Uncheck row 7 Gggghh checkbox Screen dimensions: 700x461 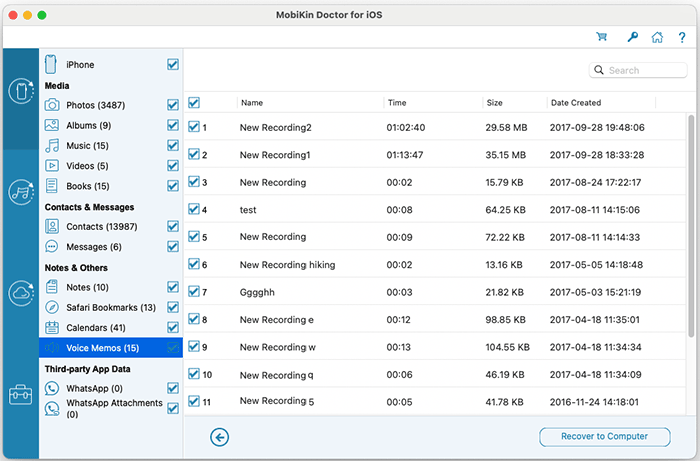click(x=194, y=291)
